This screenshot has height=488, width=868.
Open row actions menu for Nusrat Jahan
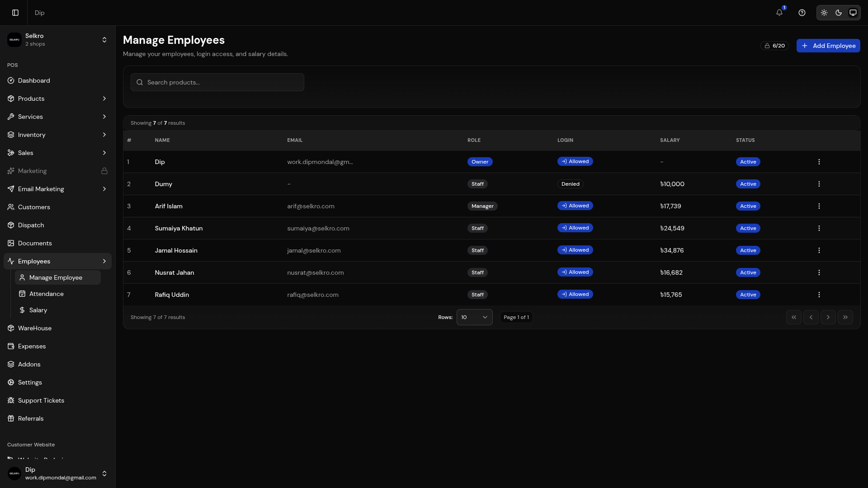click(819, 272)
